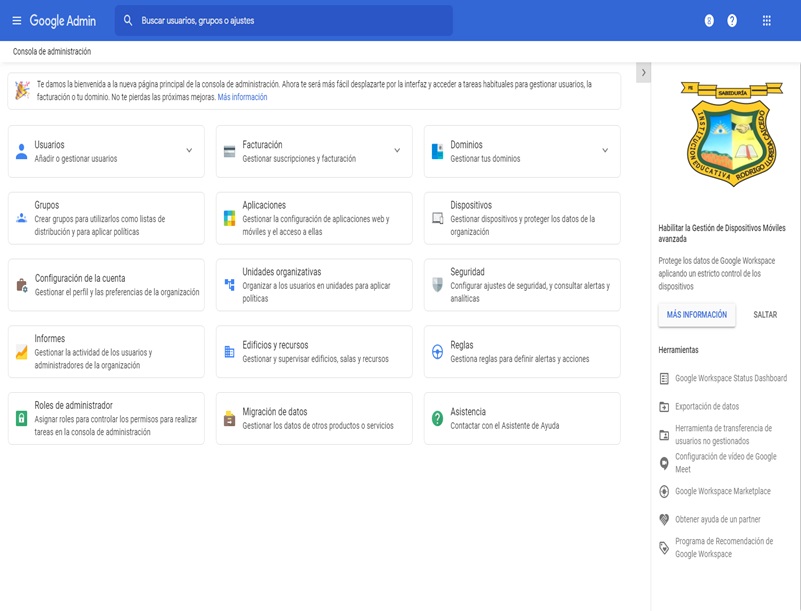Click the Edificios y recursos icon

click(x=229, y=352)
